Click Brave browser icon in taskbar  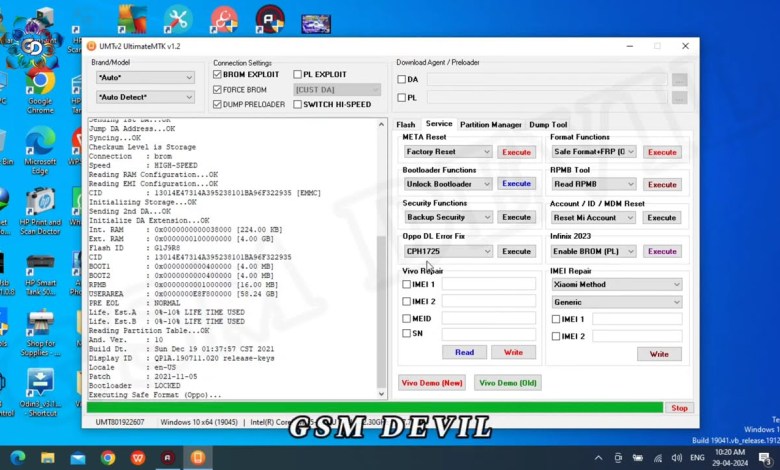pyautogui.click(x=136, y=457)
